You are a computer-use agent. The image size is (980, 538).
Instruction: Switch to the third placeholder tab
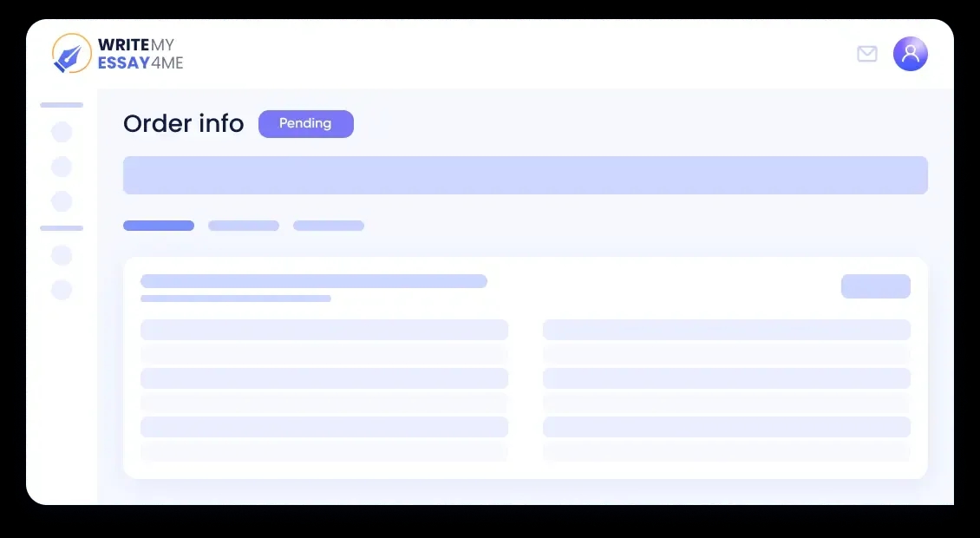click(329, 226)
